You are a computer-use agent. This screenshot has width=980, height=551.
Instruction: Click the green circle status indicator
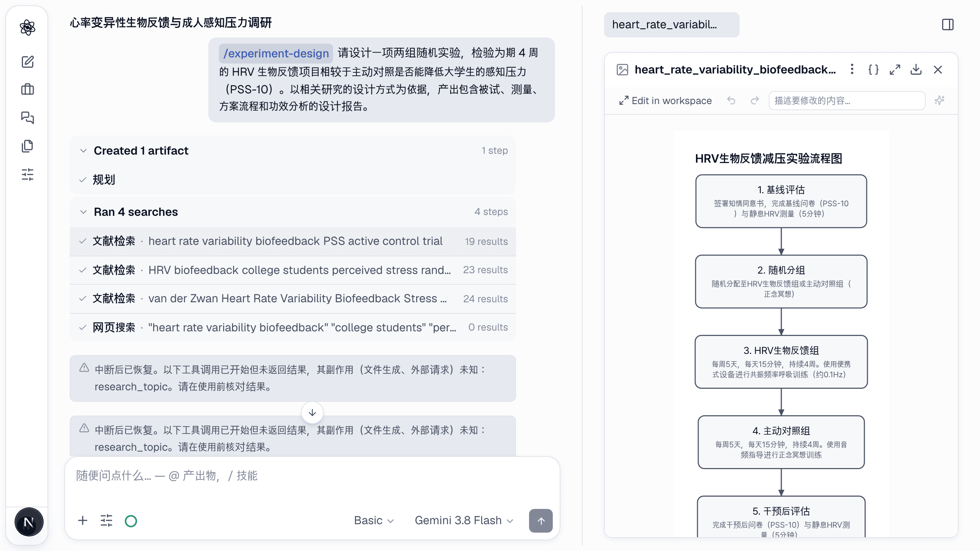point(131,521)
